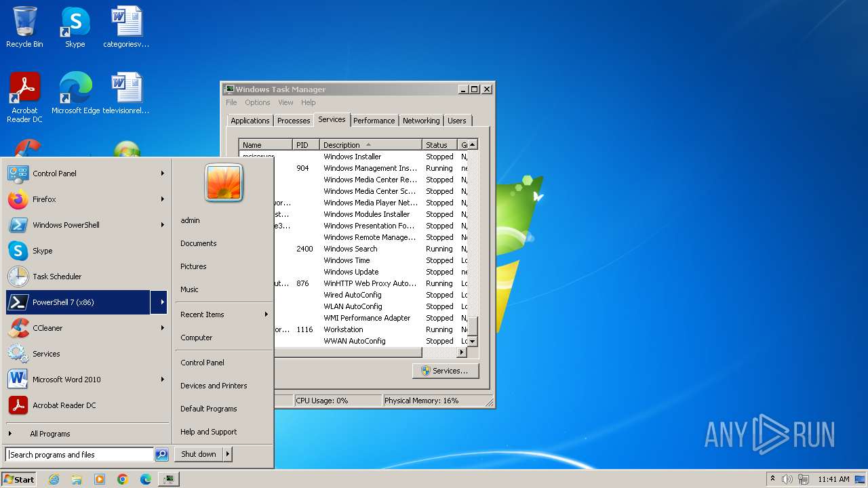Open Pictures from Start menu
868x488 pixels.
(x=224, y=266)
